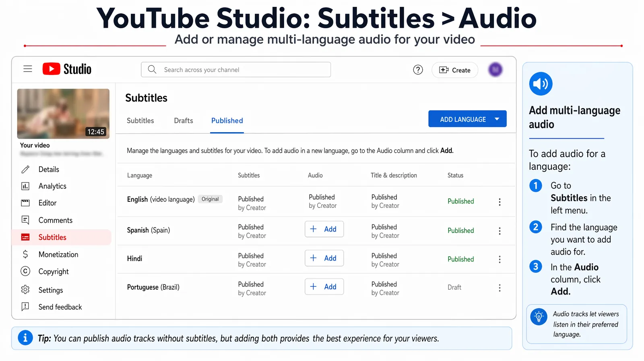This screenshot has height=361, width=644.
Task: Click English audio Published by Creator cell
Action: 322,201
